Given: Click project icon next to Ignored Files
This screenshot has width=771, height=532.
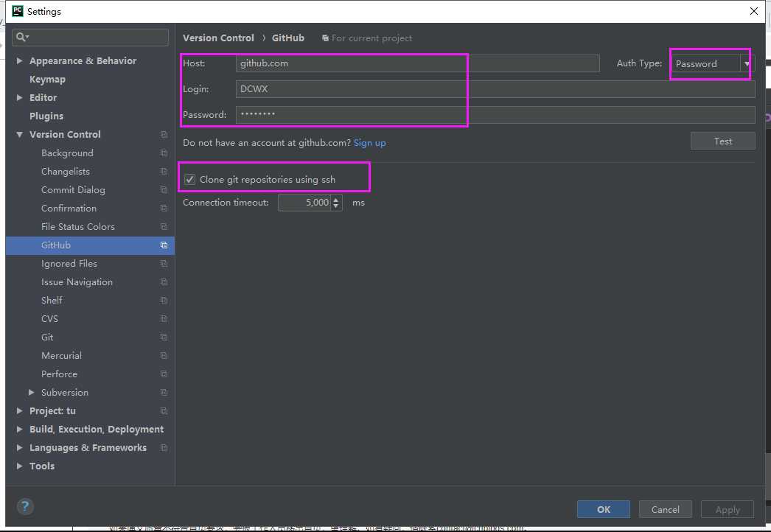Looking at the screenshot, I should pos(164,264).
